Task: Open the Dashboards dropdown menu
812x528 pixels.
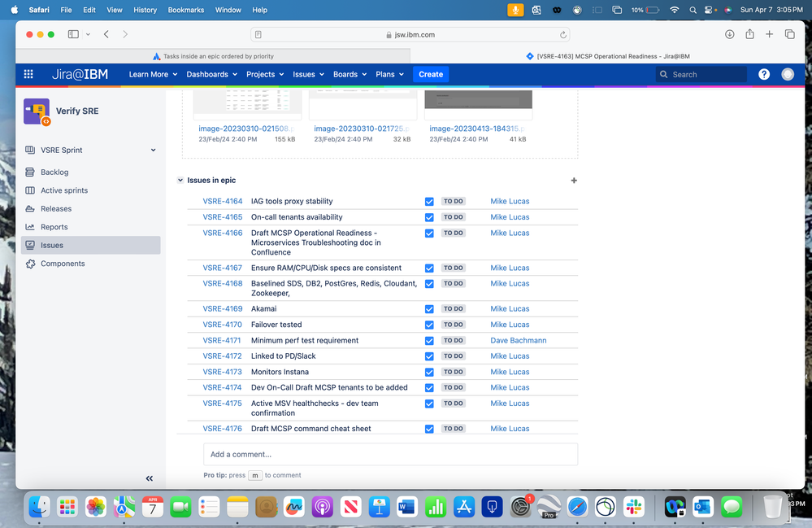Action: (212, 74)
